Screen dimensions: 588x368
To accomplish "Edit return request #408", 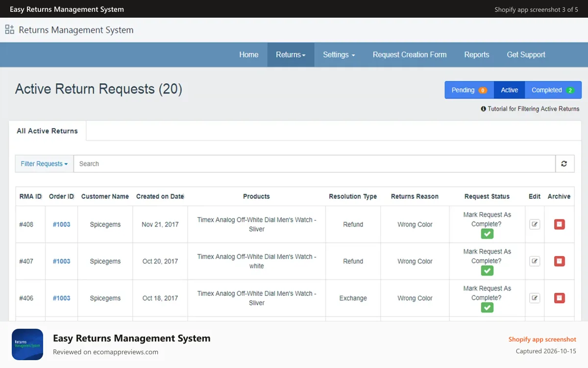I will click(x=535, y=224).
